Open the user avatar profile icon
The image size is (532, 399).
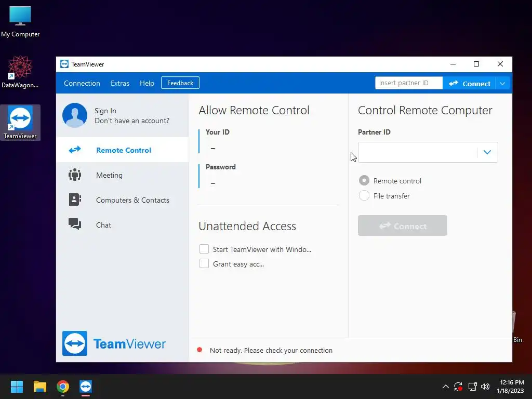75,115
